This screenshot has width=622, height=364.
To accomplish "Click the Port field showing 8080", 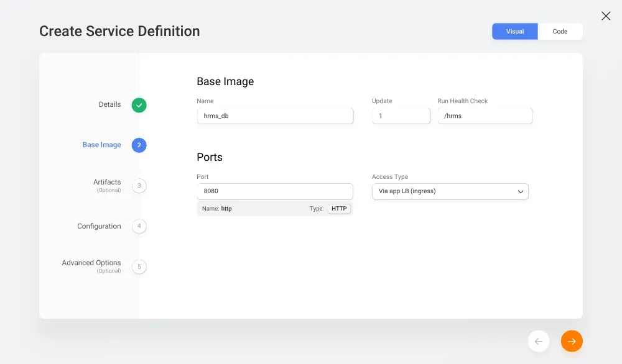I will [275, 191].
